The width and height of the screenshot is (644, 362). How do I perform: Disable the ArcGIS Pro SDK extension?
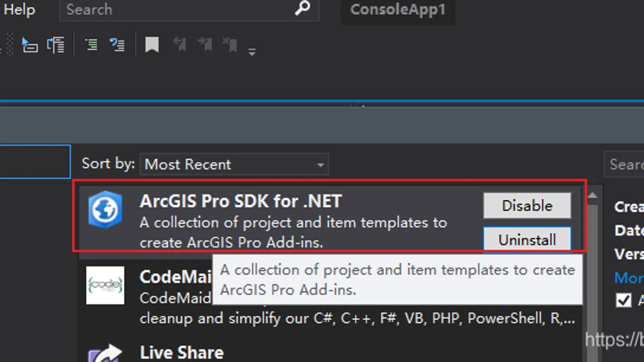click(527, 206)
